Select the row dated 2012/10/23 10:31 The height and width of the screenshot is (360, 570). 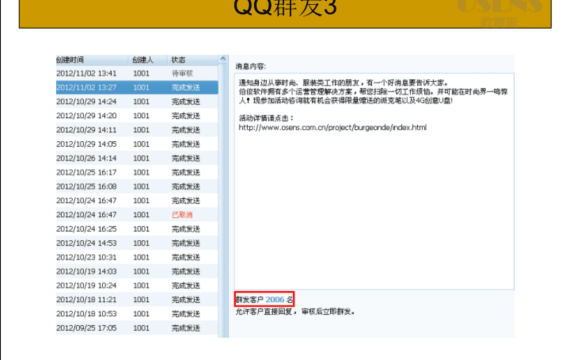[x=137, y=257]
